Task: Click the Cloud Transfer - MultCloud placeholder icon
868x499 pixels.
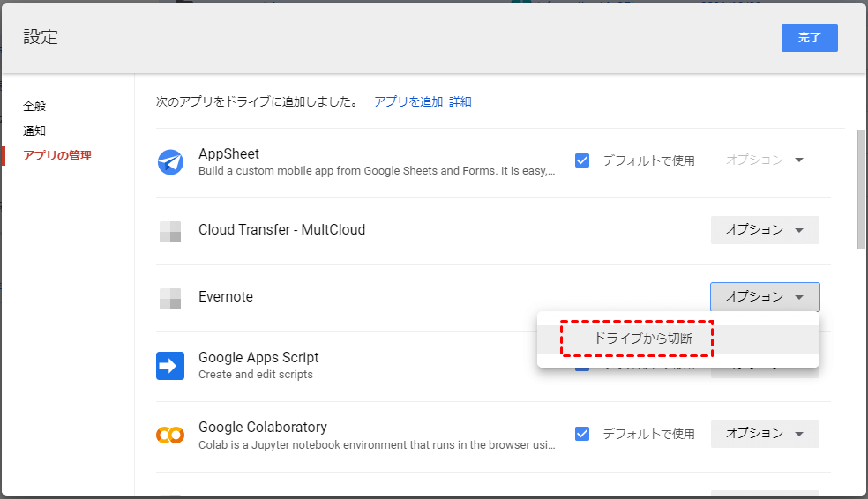Action: [x=170, y=232]
